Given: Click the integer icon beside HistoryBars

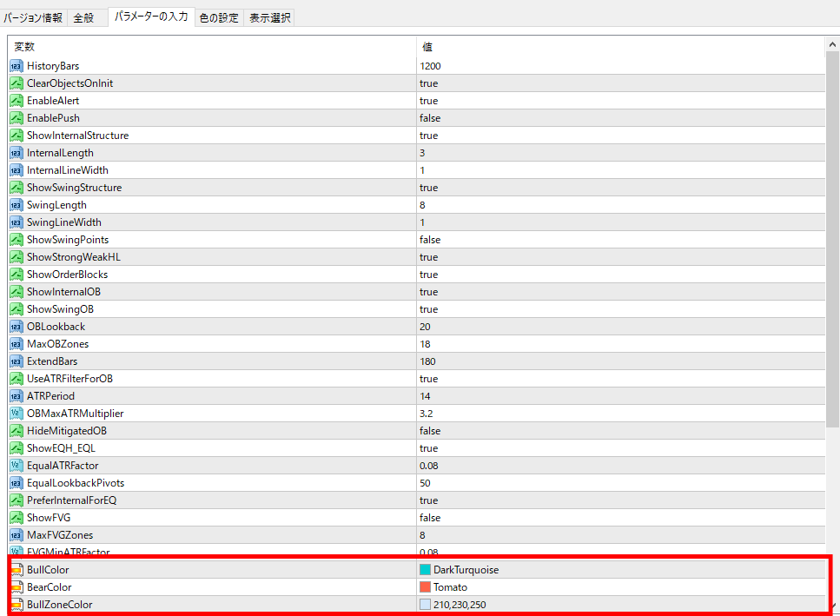Looking at the screenshot, I should [x=17, y=66].
